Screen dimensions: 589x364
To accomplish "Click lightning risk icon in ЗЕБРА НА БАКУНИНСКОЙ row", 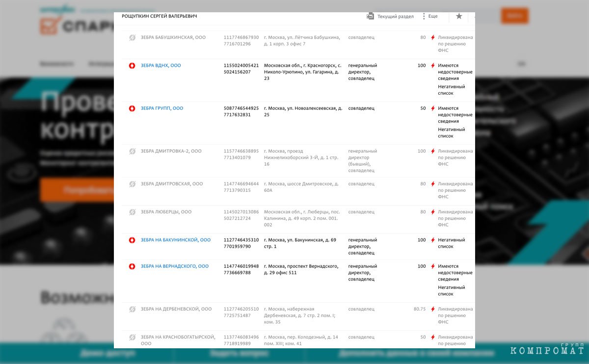I will 432,240.
